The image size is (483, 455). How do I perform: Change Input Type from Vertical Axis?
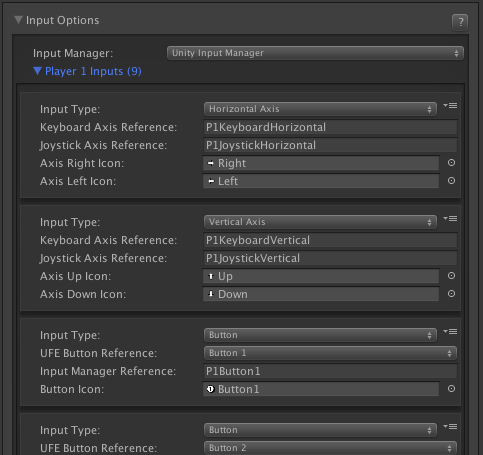[x=320, y=222]
